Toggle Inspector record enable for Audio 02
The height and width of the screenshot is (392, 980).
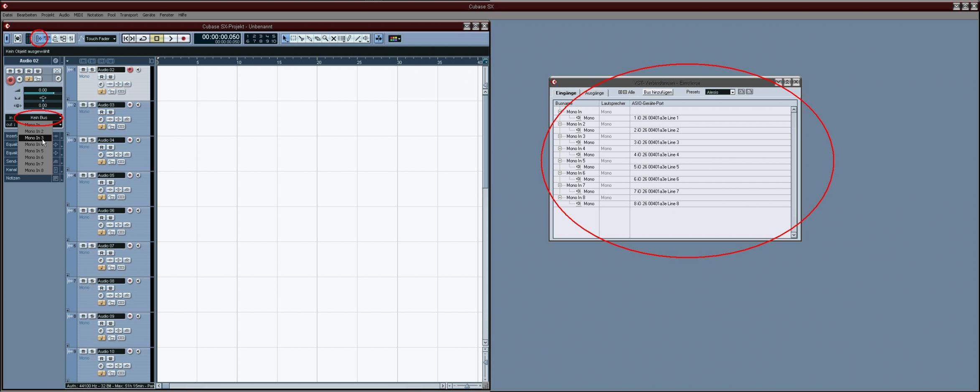coord(10,80)
